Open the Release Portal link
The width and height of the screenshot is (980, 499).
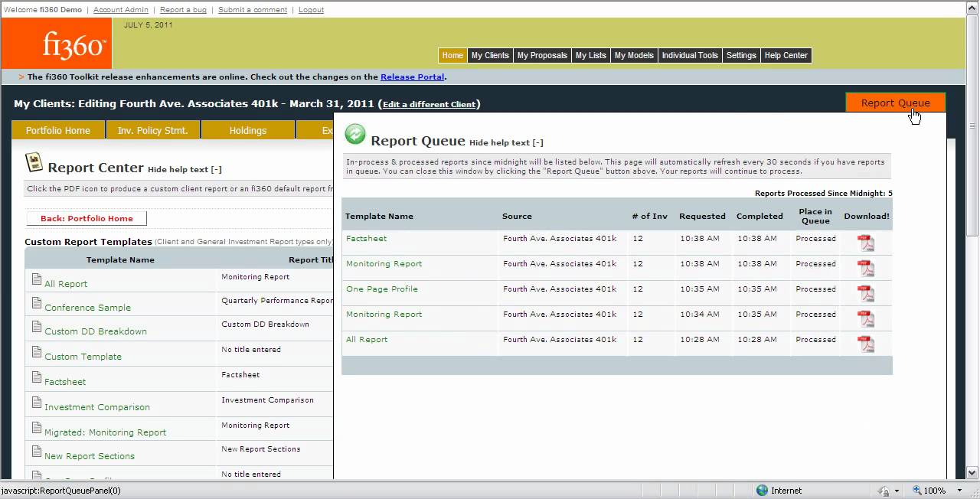coord(412,77)
